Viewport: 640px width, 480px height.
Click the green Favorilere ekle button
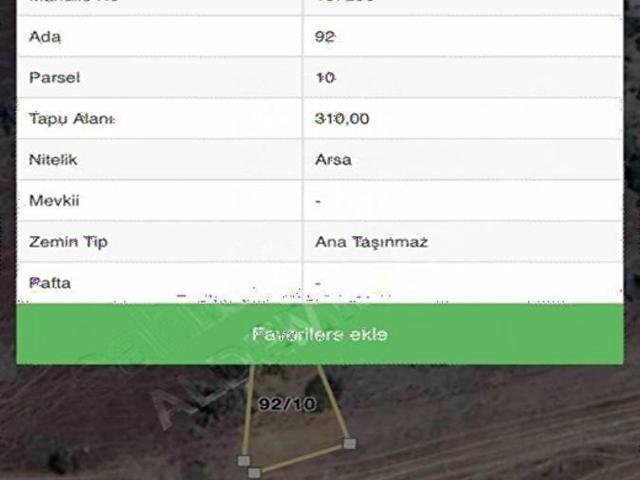click(x=320, y=334)
